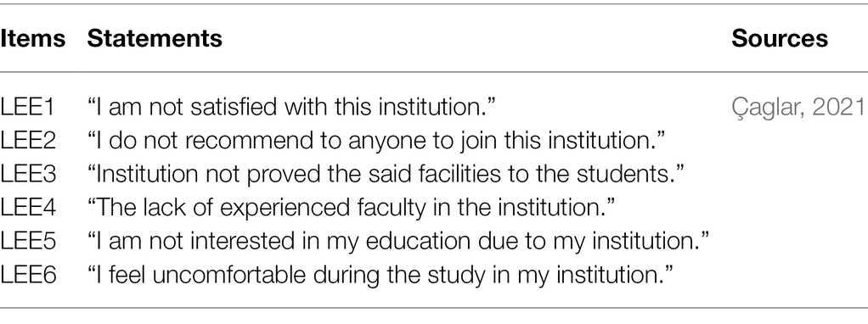Click statement about lack of experienced faculty
The image size is (868, 324).
pos(352,209)
